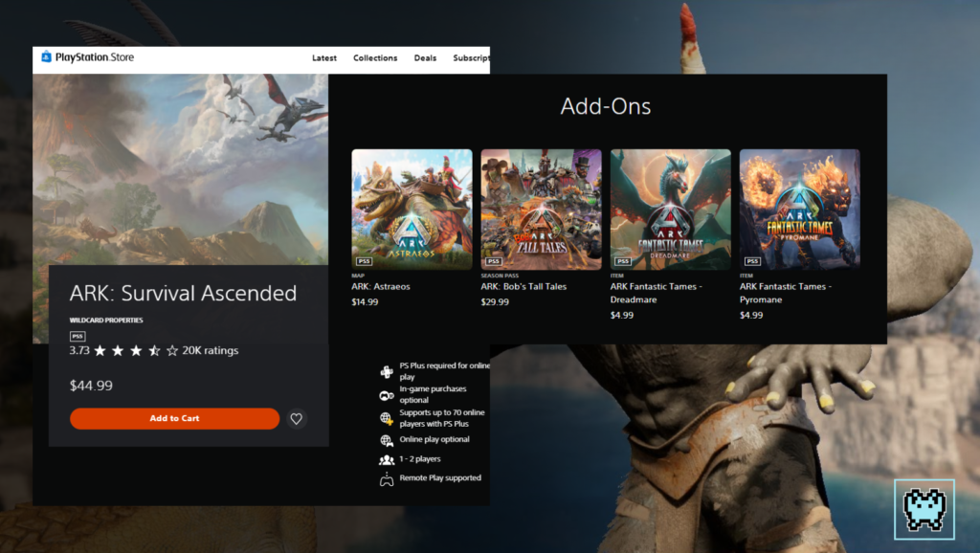Open the Latest menu item

click(324, 58)
